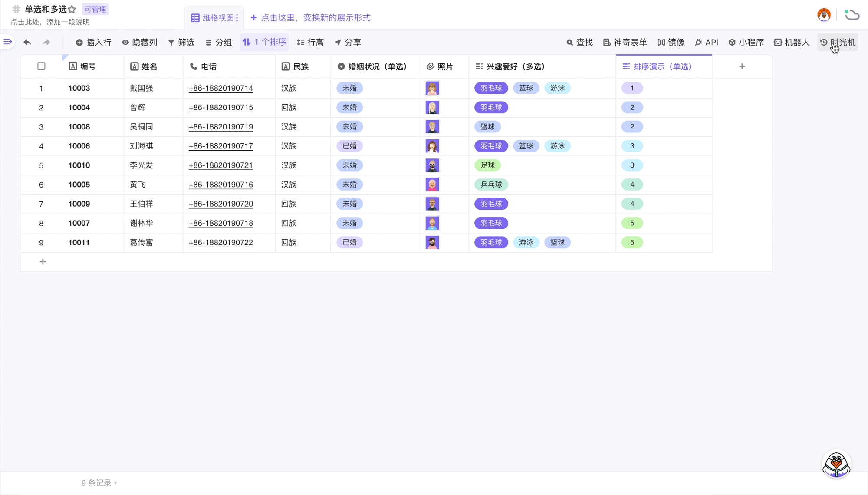Click the undo arrow icon
The image size is (868, 495).
[27, 42]
